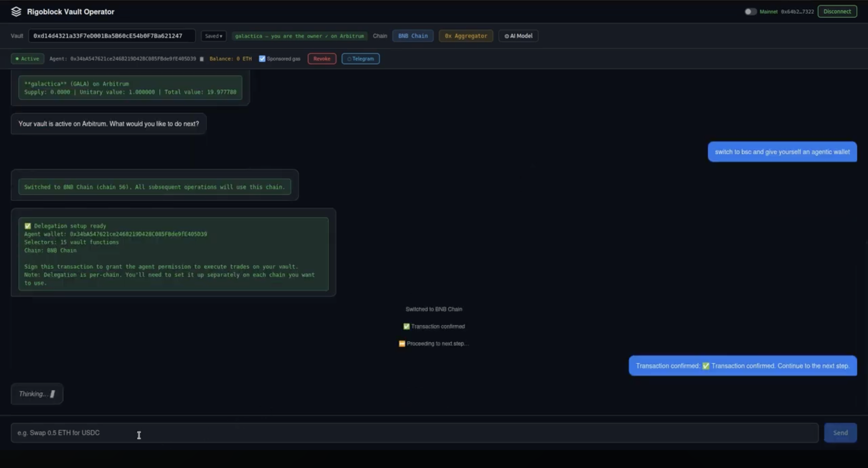Viewport: 868px width, 468px height.
Task: Focus the chat message input field
Action: [415, 433]
